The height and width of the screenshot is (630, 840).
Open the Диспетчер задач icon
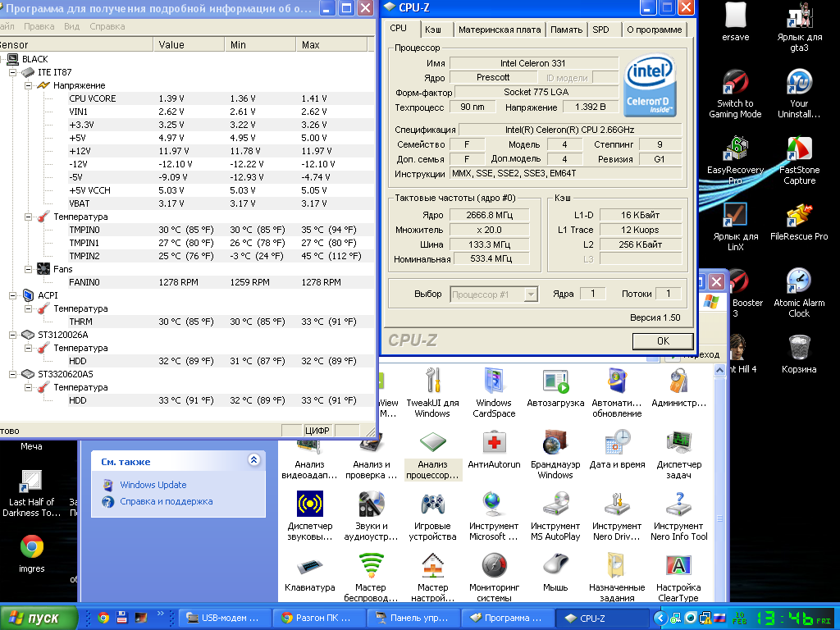pos(678,444)
